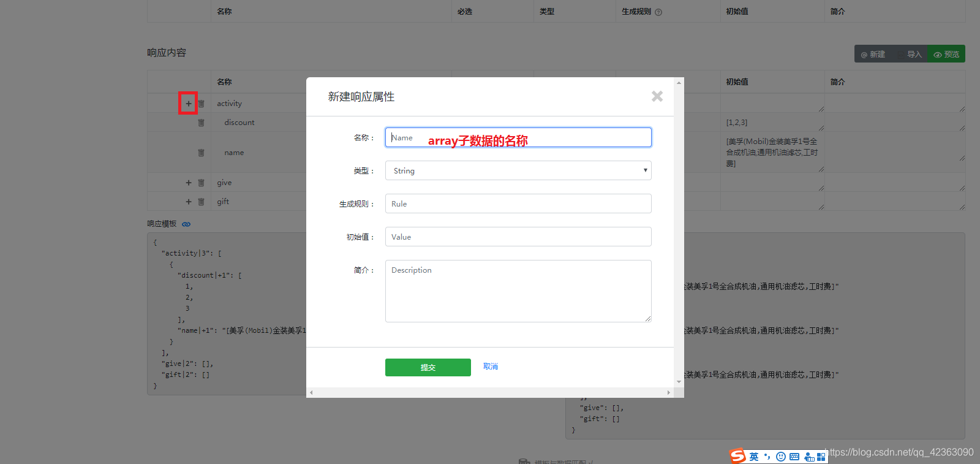
Task: Click the dialog vertical scrollbar up arrow
Action: pos(679,82)
